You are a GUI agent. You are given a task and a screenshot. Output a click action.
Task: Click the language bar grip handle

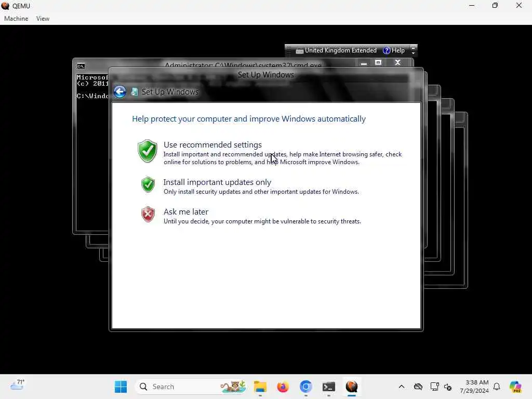[289, 50]
